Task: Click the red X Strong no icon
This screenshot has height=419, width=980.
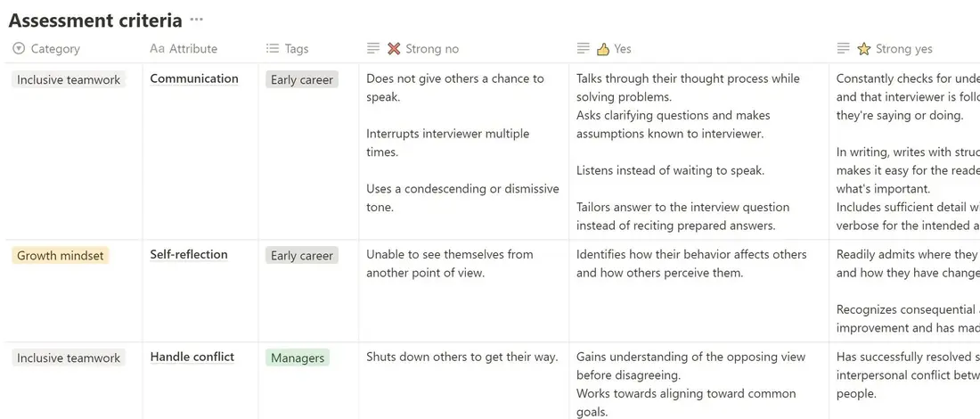Action: pyautogui.click(x=393, y=48)
